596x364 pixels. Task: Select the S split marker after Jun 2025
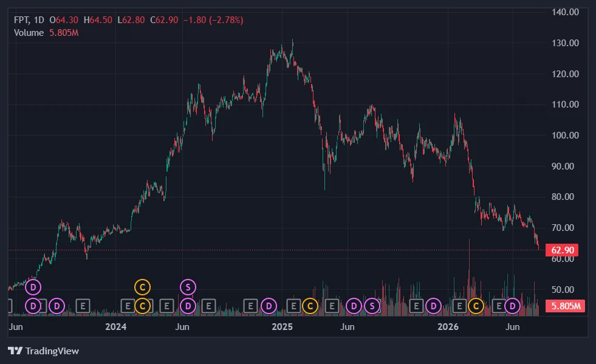click(372, 306)
